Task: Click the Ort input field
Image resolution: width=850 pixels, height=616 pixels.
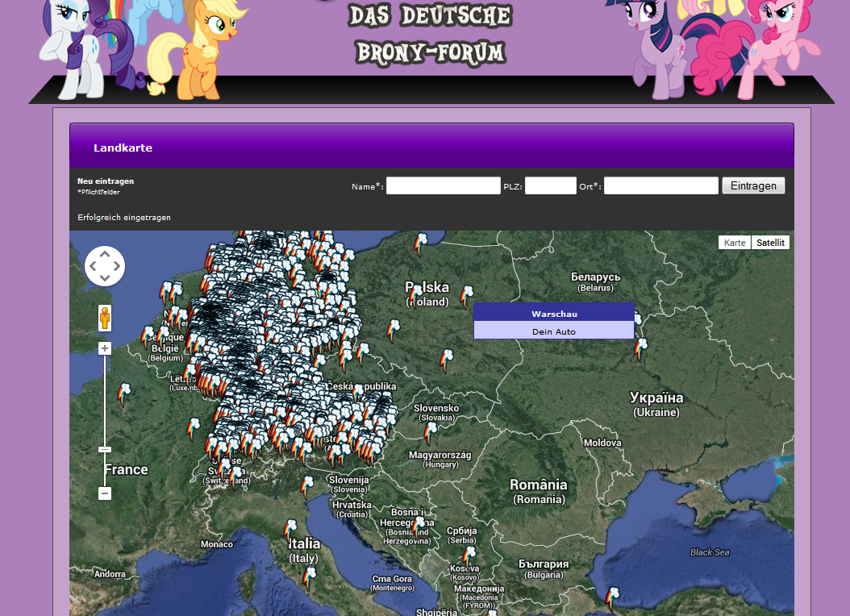Action: click(660, 185)
